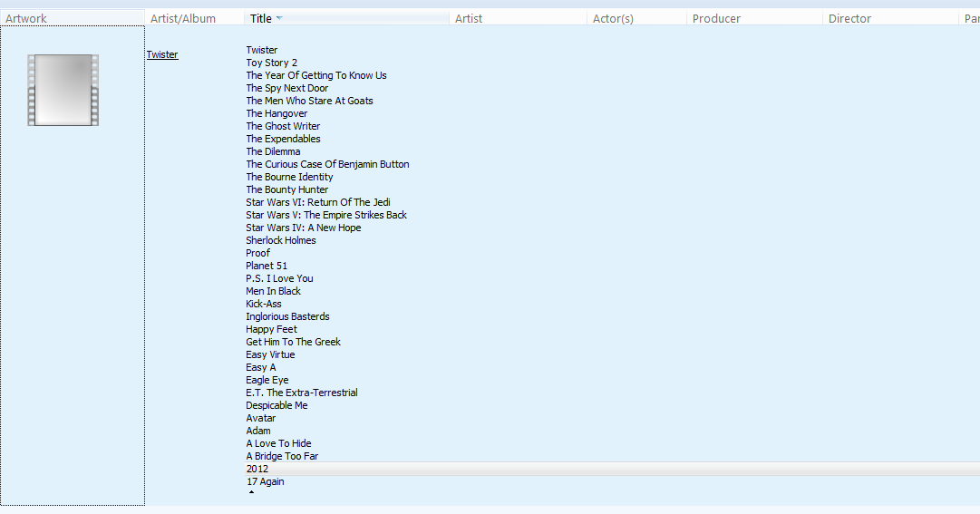
Task: Select Despicable Me in the list
Action: tap(277, 406)
